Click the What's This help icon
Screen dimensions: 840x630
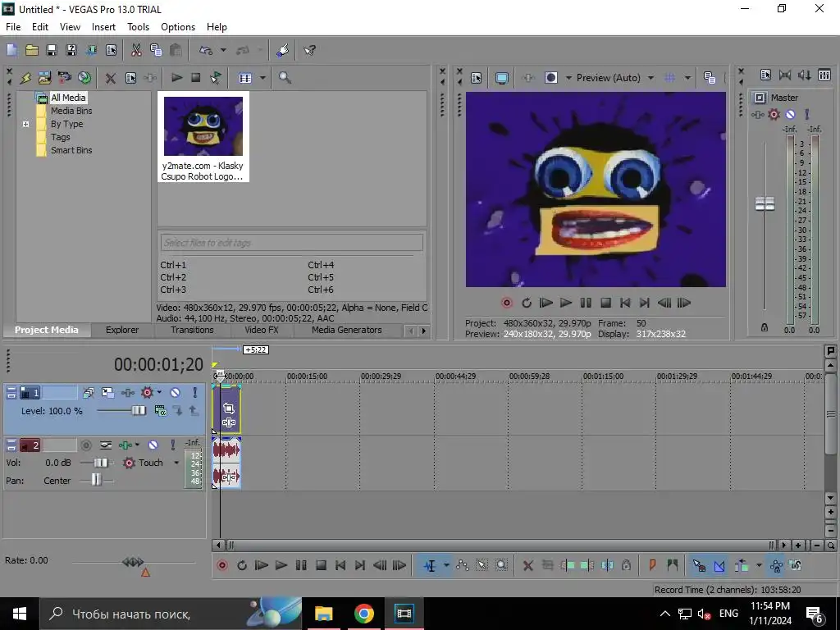[309, 50]
